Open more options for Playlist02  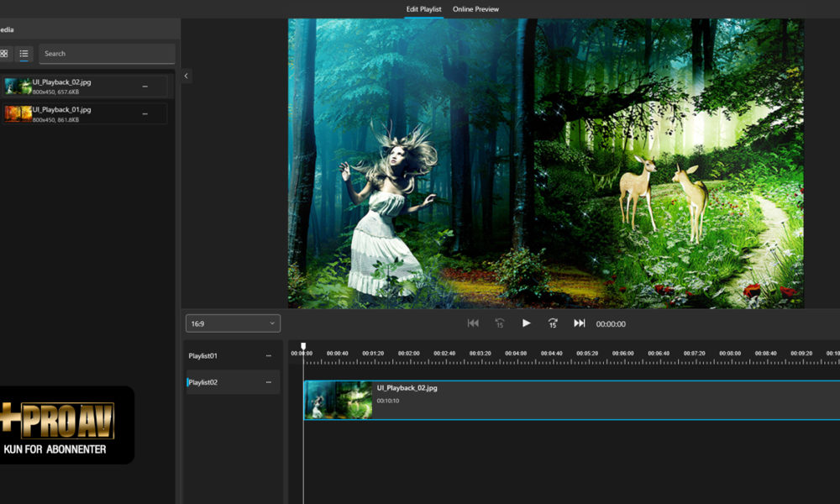click(269, 382)
